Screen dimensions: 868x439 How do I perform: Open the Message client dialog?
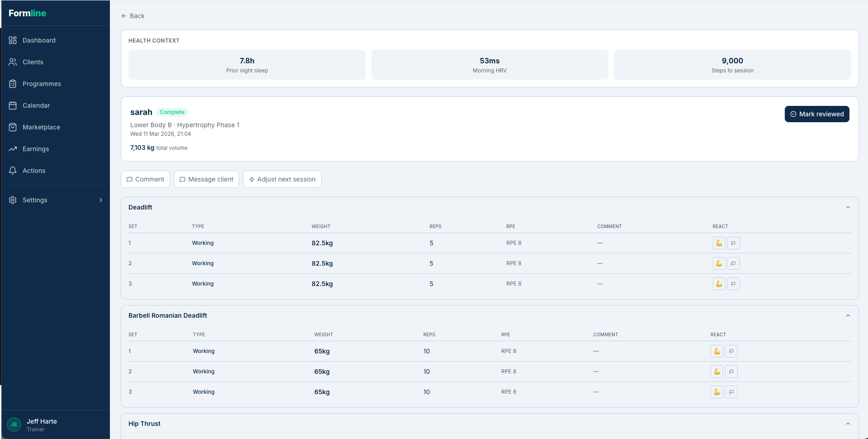click(206, 179)
